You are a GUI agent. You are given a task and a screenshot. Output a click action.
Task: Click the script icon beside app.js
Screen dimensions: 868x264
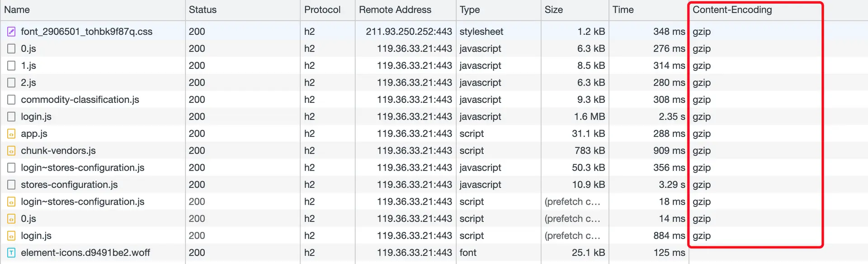11,134
